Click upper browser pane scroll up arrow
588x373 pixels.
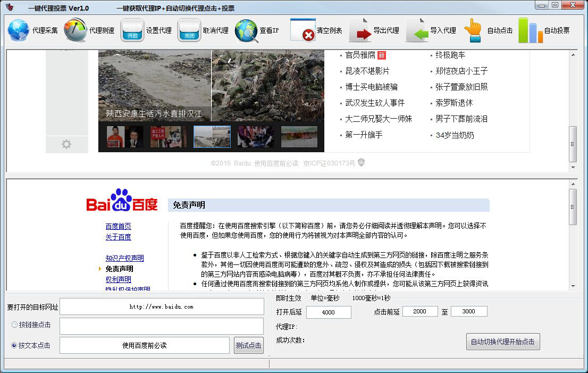pos(573,55)
